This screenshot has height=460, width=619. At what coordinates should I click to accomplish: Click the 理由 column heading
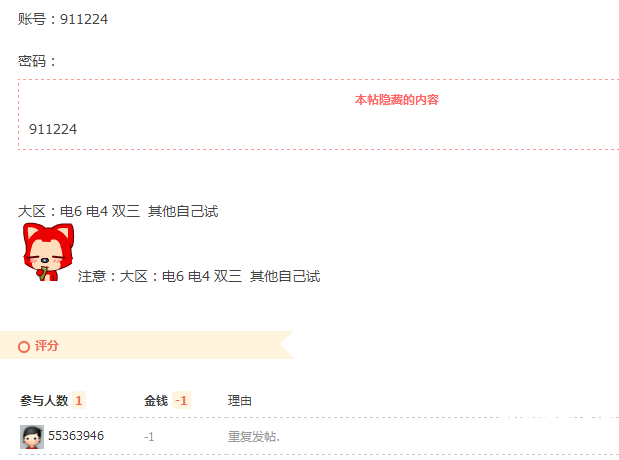[x=240, y=401]
